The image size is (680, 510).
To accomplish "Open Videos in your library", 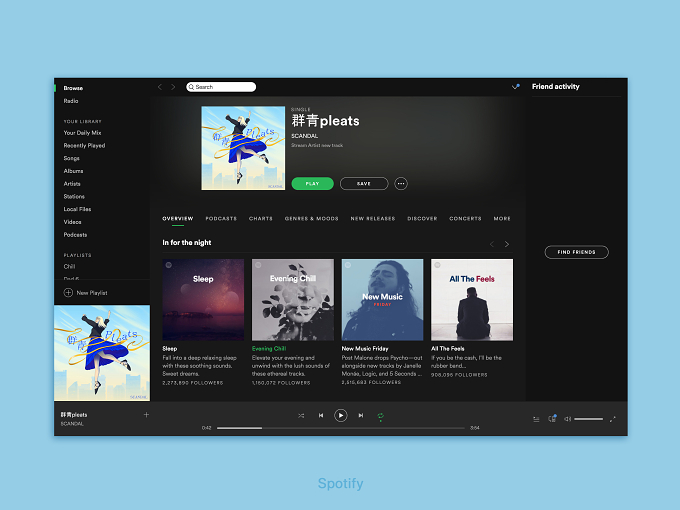I will coord(72,222).
